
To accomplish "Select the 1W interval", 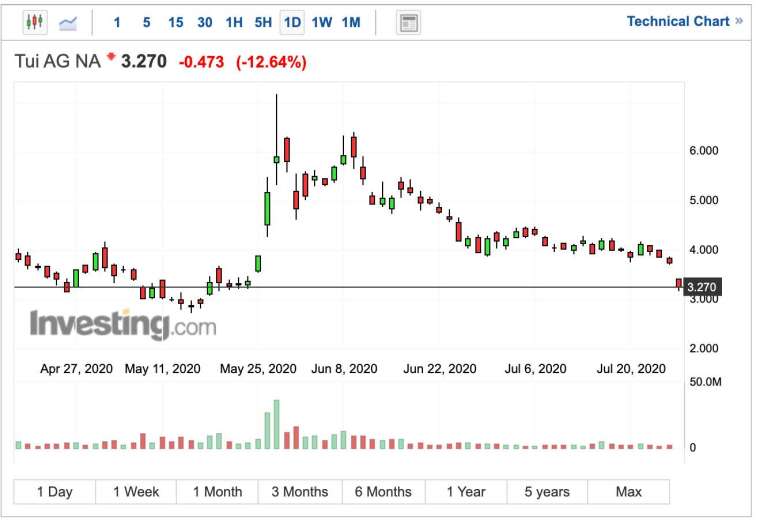I will point(322,22).
